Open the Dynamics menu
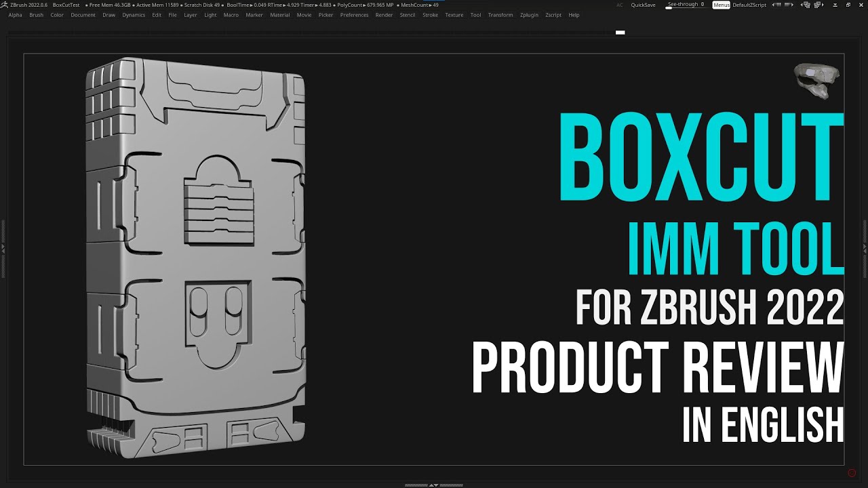 [134, 15]
